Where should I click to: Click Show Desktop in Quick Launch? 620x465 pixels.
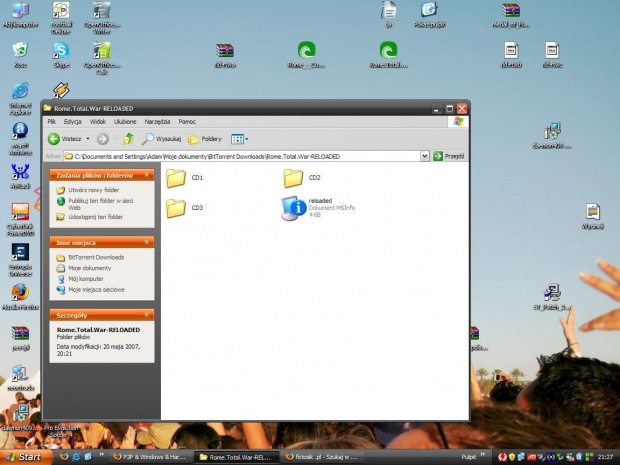point(88,457)
